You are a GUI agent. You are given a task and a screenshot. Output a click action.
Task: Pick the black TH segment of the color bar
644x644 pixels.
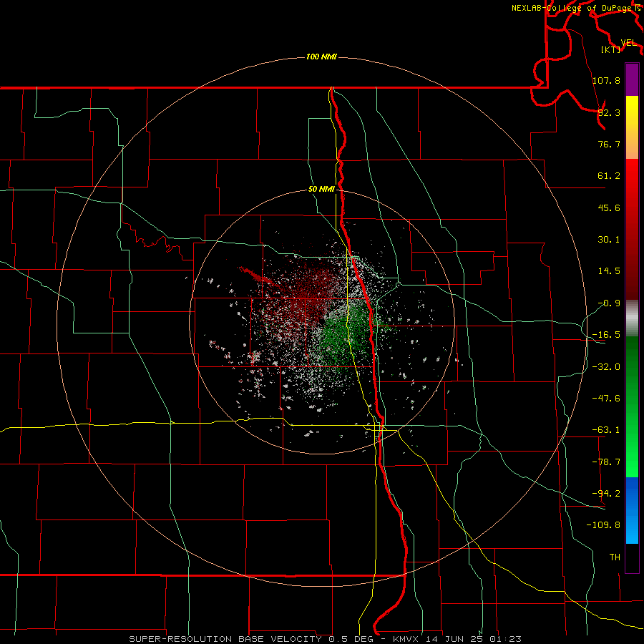coord(632,557)
